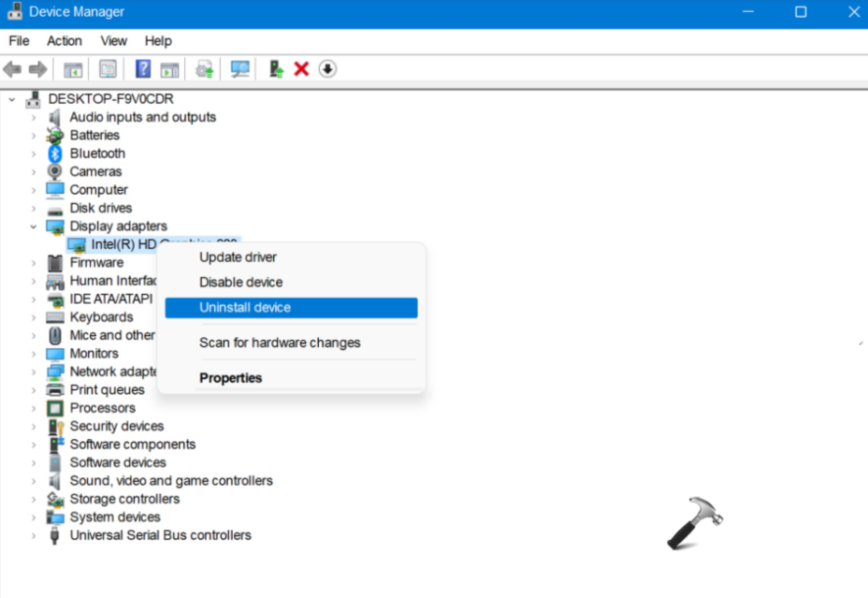Show or hide console tree icon

tap(73, 69)
